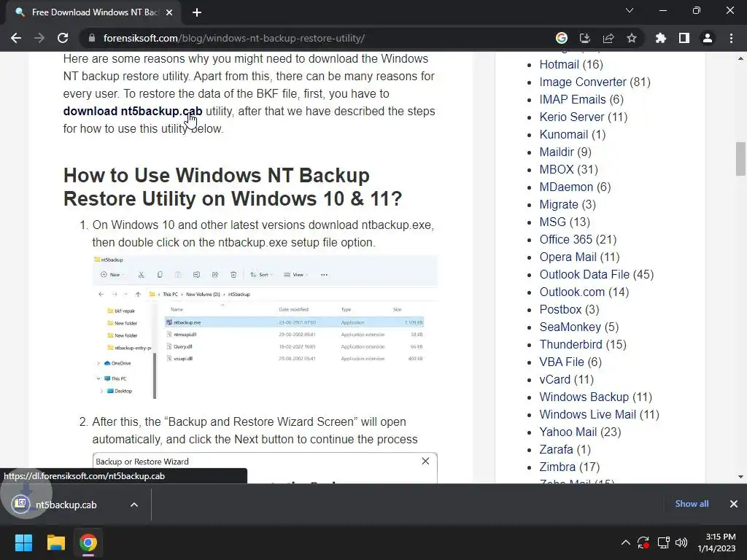This screenshot has width=747, height=560.
Task: Click scrollbar down arrow
Action: coord(740,477)
